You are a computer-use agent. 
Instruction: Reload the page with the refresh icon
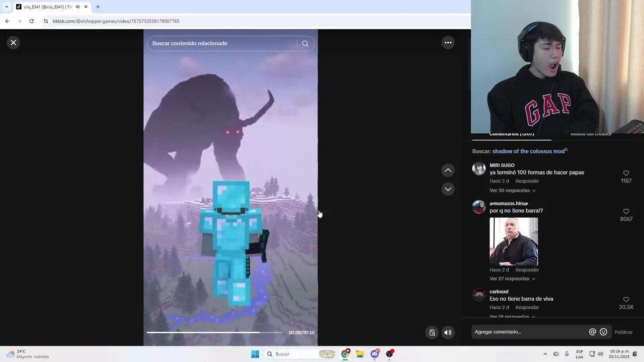tap(31, 21)
